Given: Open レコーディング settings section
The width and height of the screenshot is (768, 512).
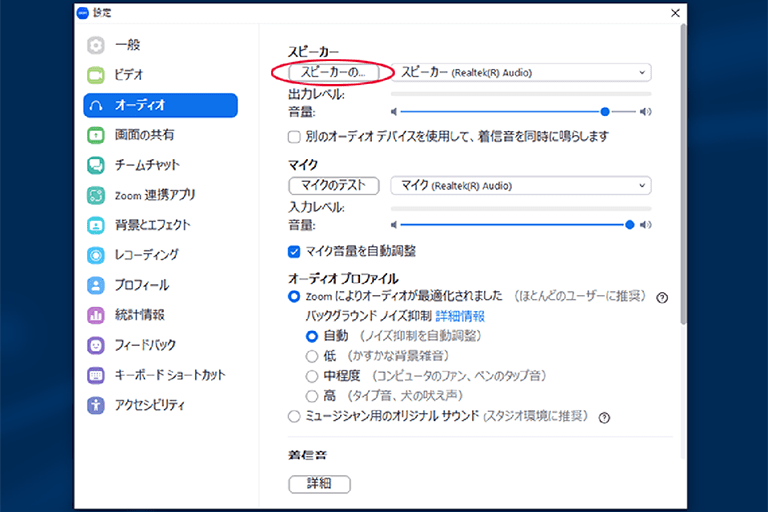Looking at the screenshot, I should point(160,255).
